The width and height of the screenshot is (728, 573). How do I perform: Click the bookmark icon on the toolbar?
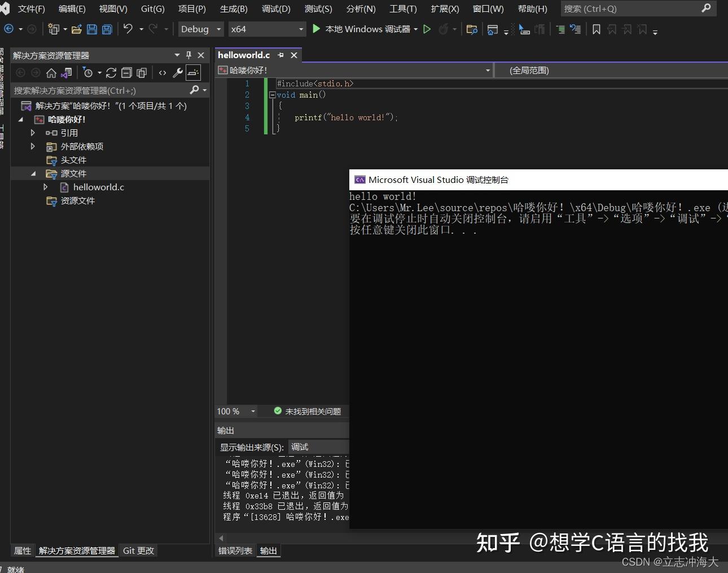(597, 29)
